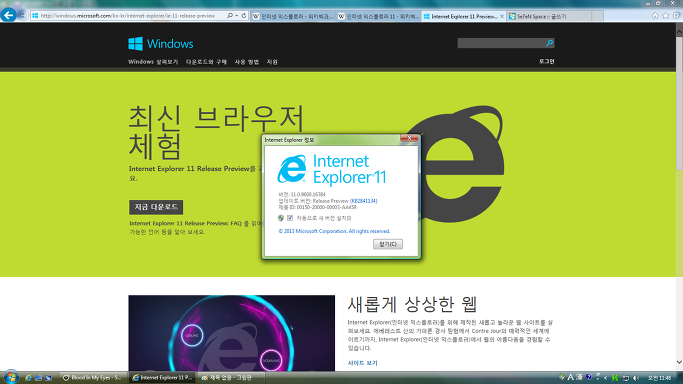The width and height of the screenshot is (683, 384).
Task: Click the search magnifier in address bar
Action: 230,16
